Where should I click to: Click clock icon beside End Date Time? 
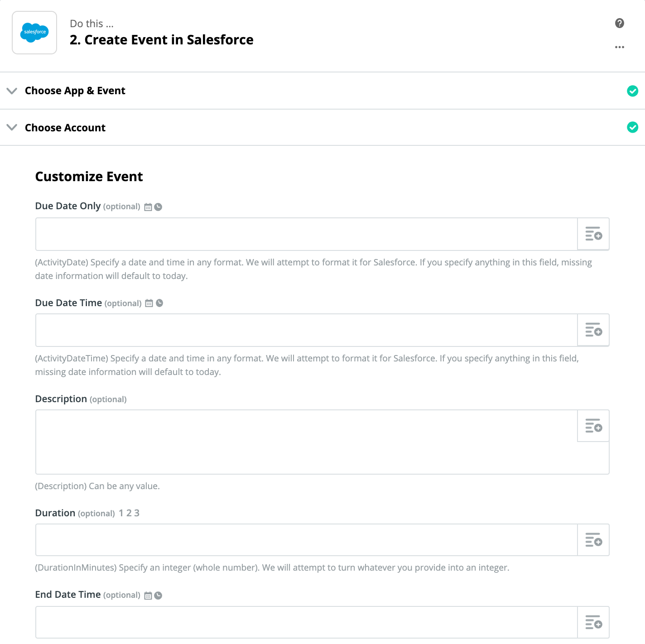pyautogui.click(x=158, y=596)
